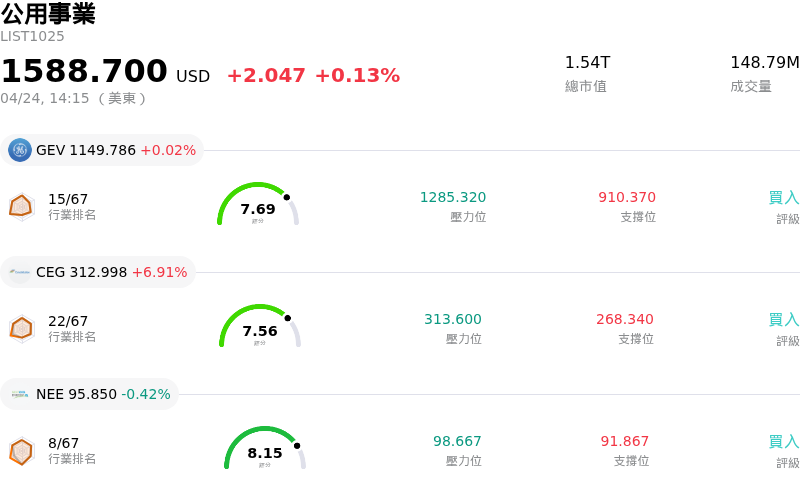Click the CEG company logo icon

pos(20,272)
